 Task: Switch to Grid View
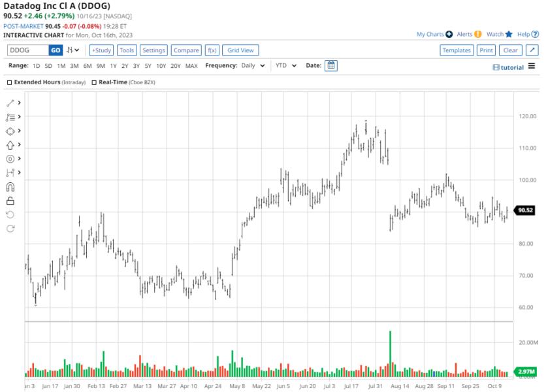240,50
